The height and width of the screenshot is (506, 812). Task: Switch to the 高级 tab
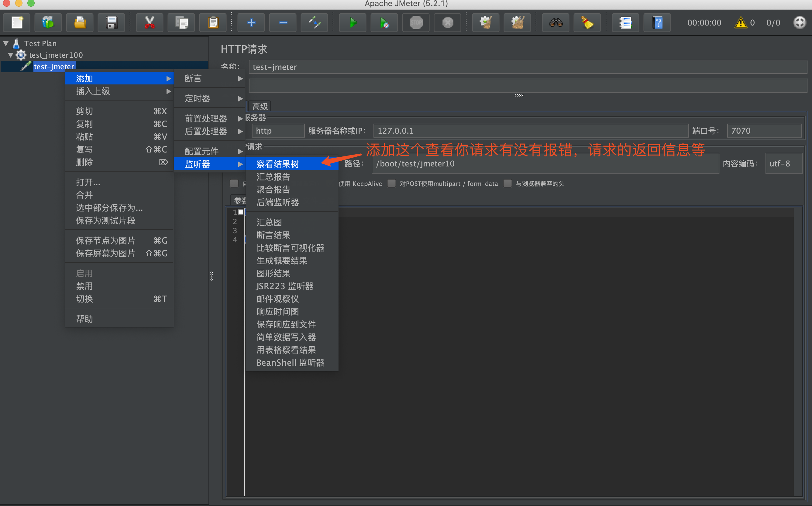pos(260,106)
